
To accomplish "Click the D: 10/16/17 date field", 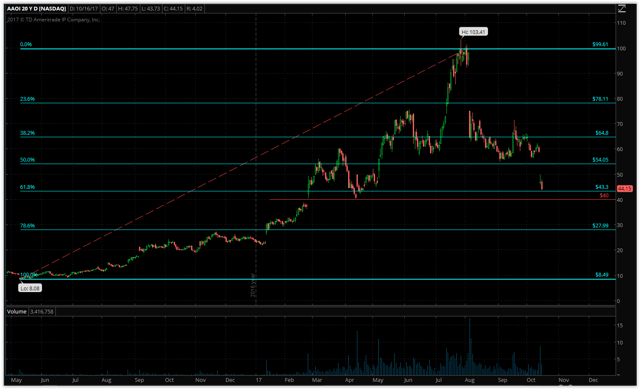I will click(84, 9).
